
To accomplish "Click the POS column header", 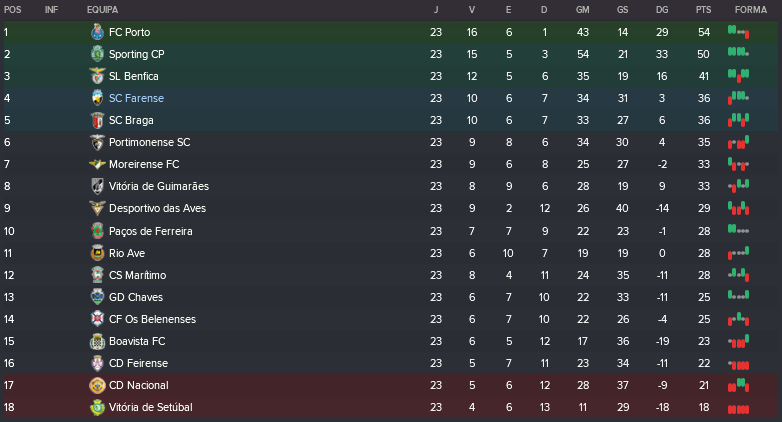I will (12, 9).
